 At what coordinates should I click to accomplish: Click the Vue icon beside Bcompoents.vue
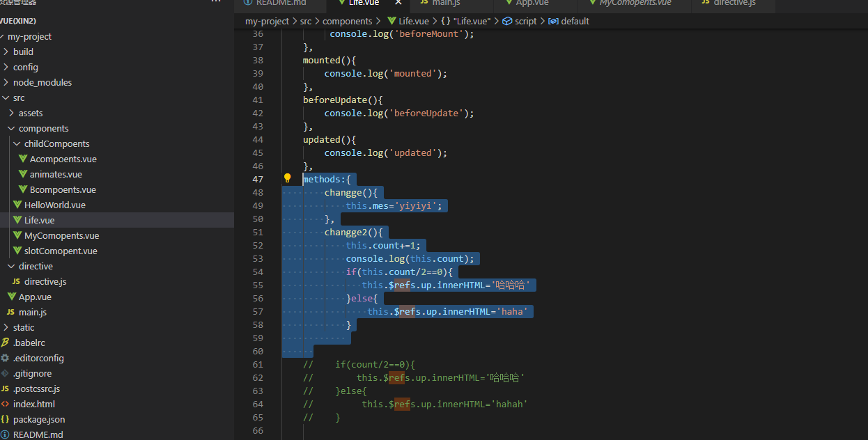coord(23,189)
